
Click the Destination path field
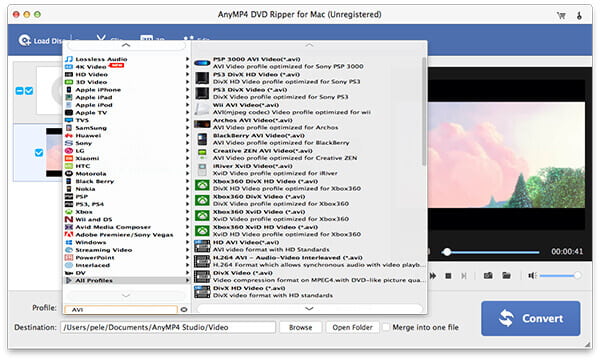[168, 327]
